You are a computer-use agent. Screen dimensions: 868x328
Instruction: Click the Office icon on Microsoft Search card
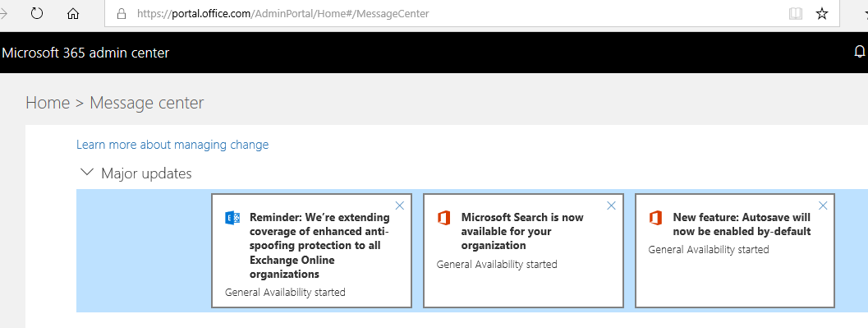(x=444, y=218)
